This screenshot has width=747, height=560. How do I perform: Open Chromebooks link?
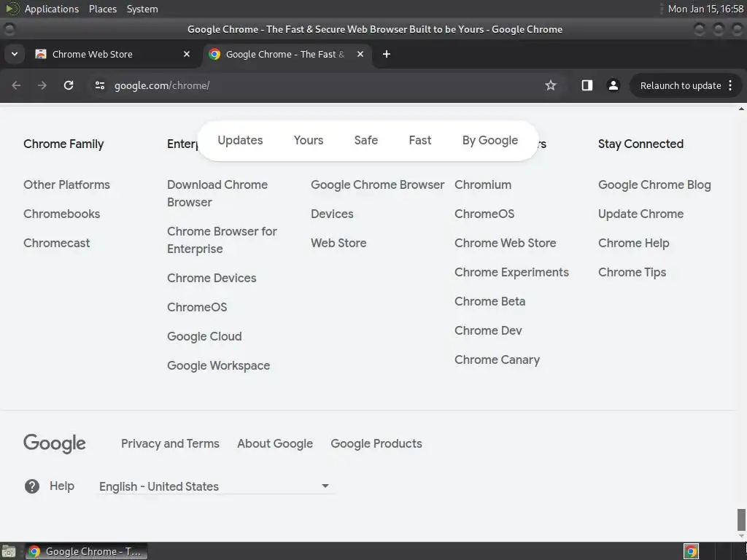pos(61,214)
